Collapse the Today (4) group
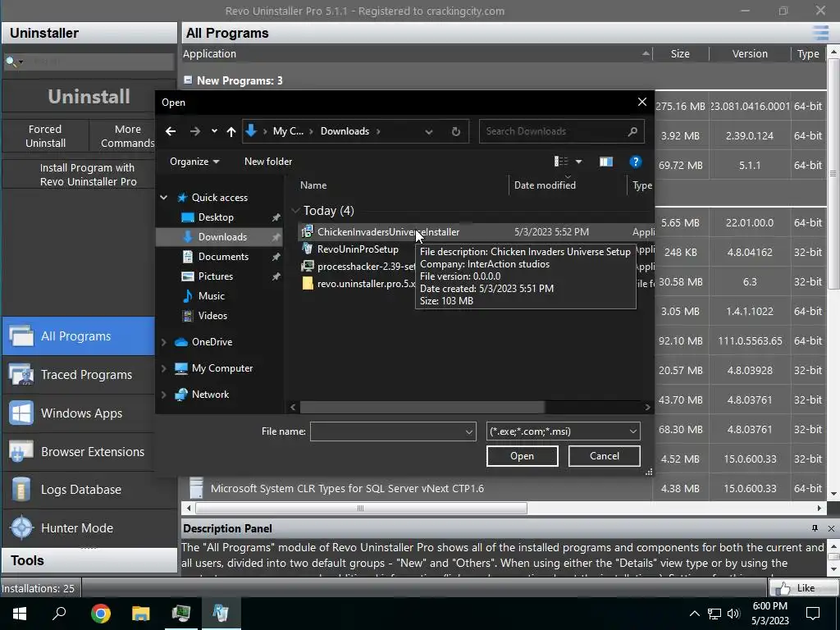The height and width of the screenshot is (630, 840). [295, 211]
